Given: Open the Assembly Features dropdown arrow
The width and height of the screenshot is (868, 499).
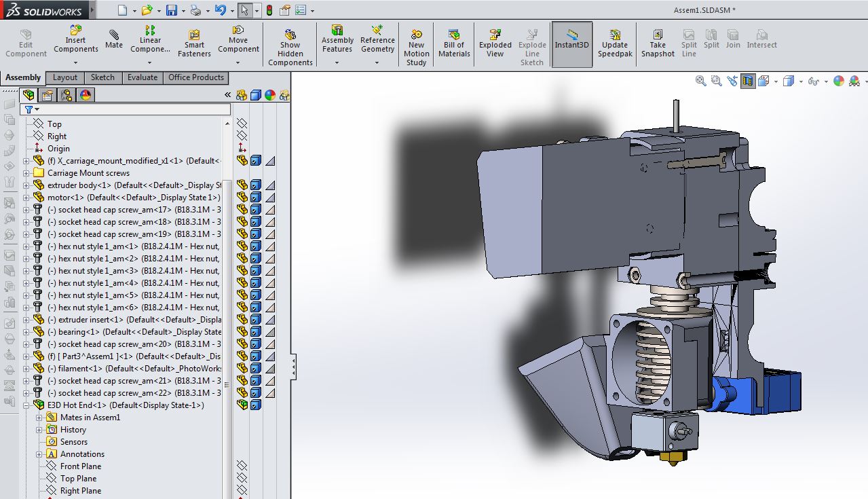Looking at the screenshot, I should pos(337,63).
